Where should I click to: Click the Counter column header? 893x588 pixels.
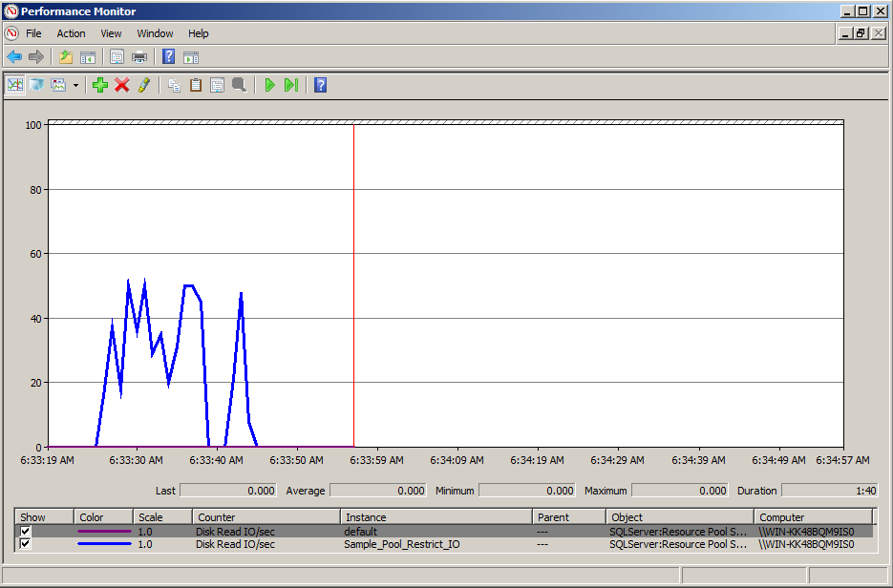pos(217,517)
